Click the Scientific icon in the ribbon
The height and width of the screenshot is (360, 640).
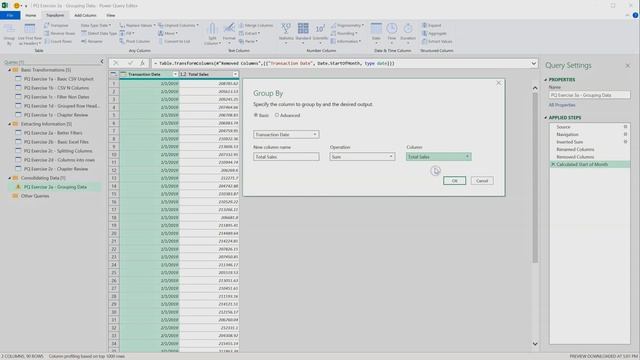pyautogui.click(x=320, y=33)
